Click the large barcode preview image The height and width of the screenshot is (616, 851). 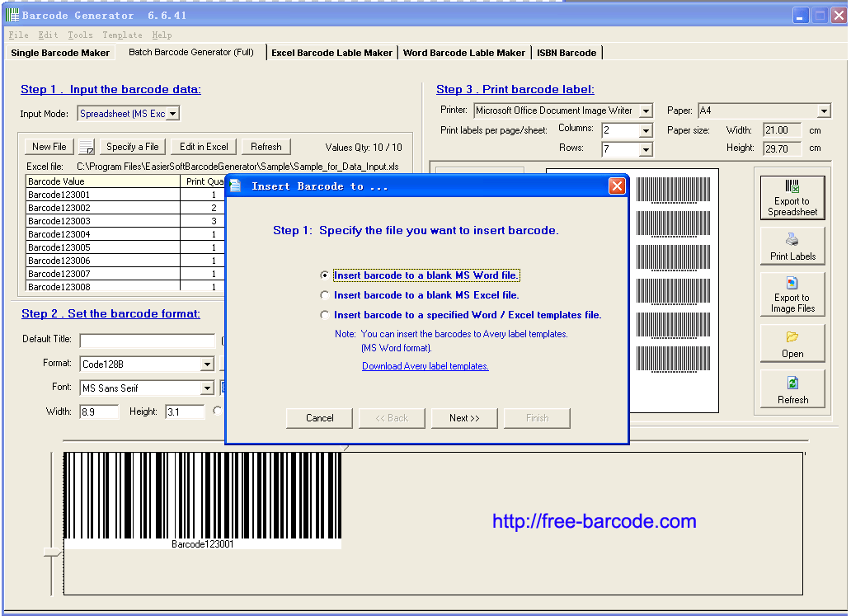202,501
